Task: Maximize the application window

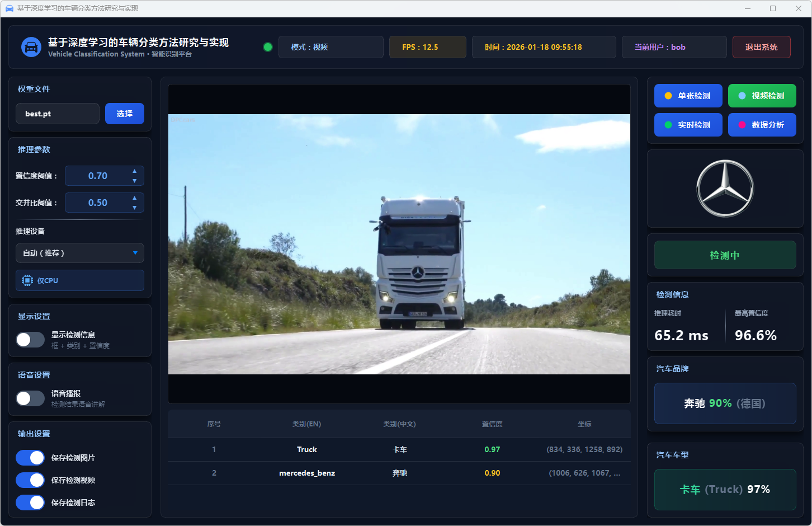Action: pos(773,8)
